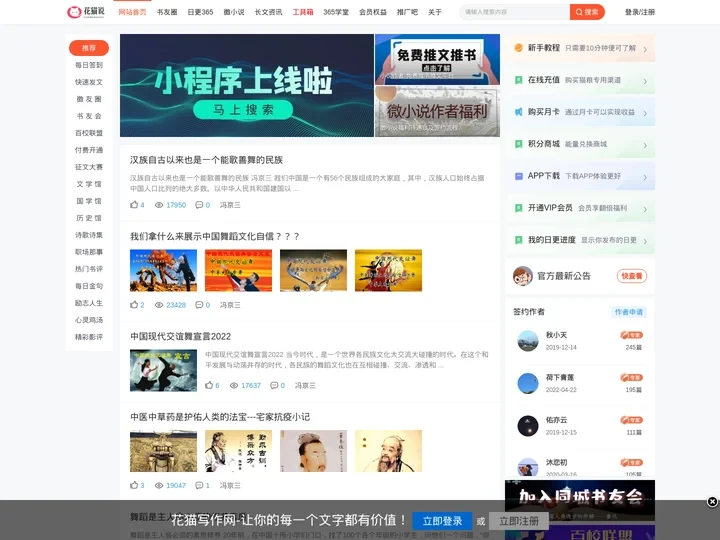Screen dimensions: 720x540
Task: Click the 作者申请 button
Action: pyautogui.click(x=629, y=312)
